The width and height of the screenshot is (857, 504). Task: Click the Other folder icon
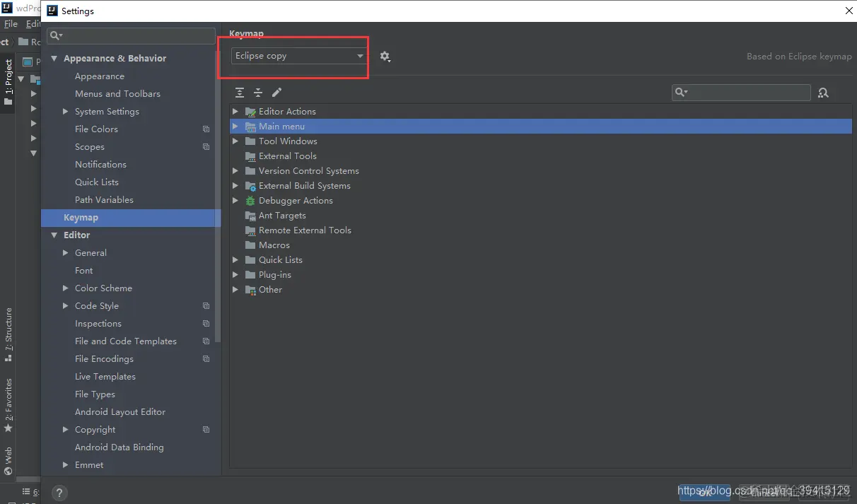[250, 290]
